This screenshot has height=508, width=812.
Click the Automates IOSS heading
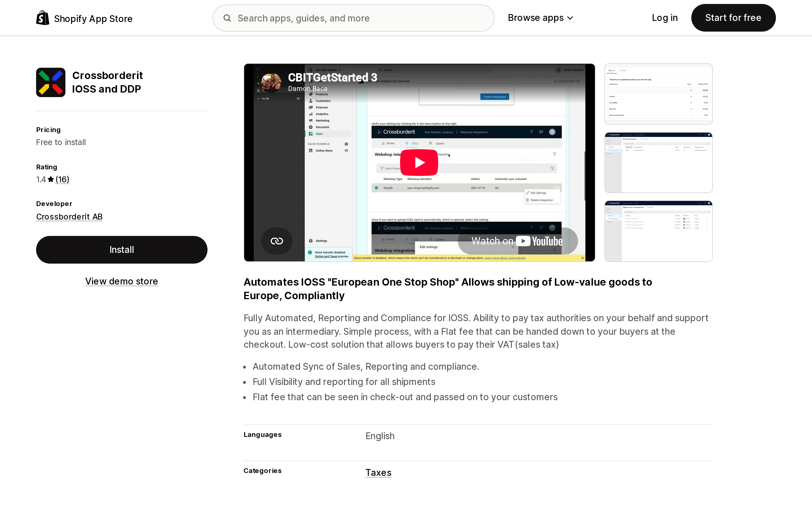click(x=448, y=289)
